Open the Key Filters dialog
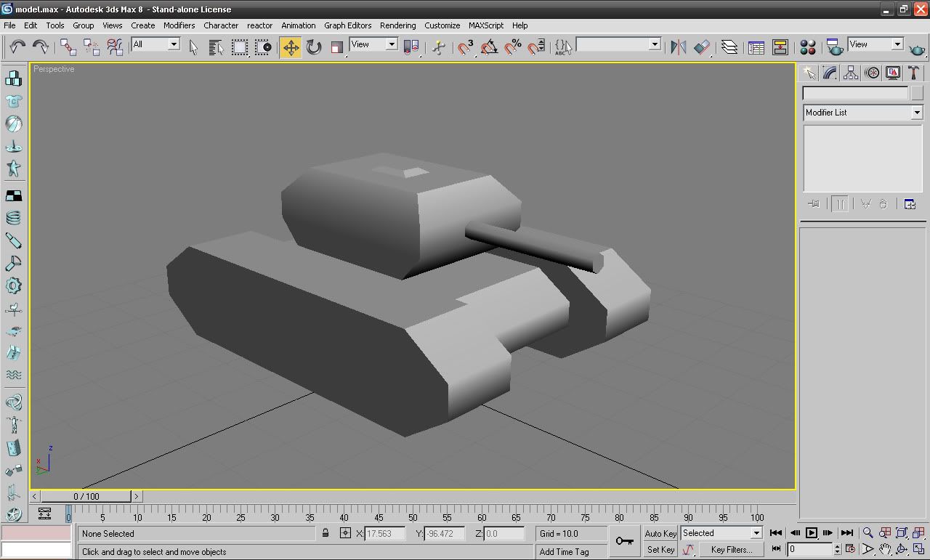 click(731, 550)
